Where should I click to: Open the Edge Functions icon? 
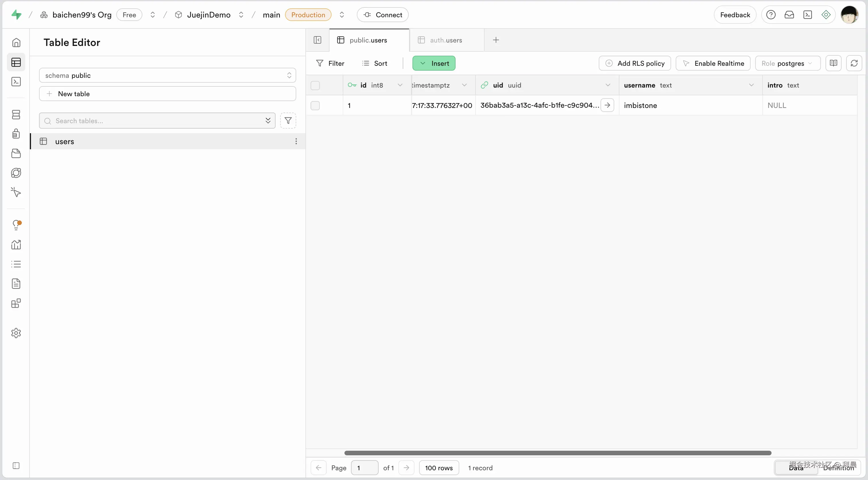[x=16, y=173]
